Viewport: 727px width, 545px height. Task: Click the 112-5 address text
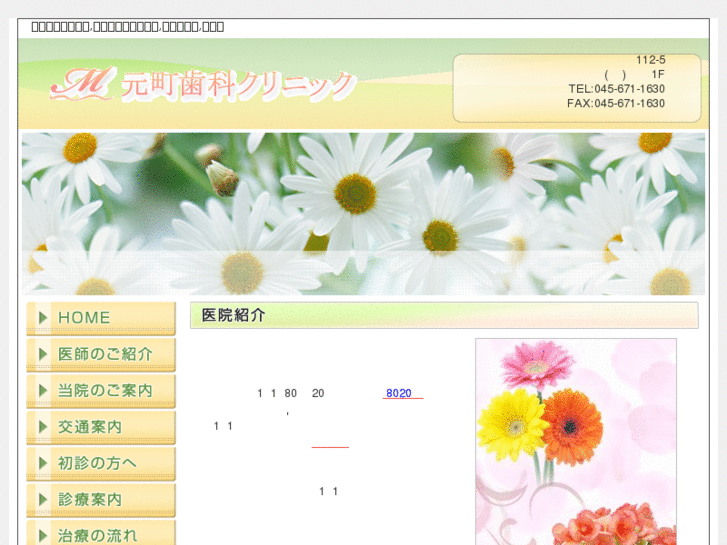(650, 60)
